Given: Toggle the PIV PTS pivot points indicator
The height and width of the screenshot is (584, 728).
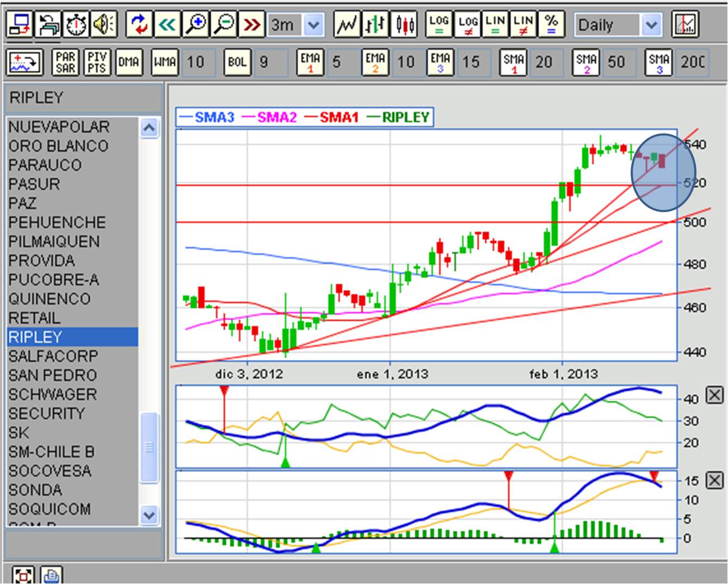Looking at the screenshot, I should point(97,63).
